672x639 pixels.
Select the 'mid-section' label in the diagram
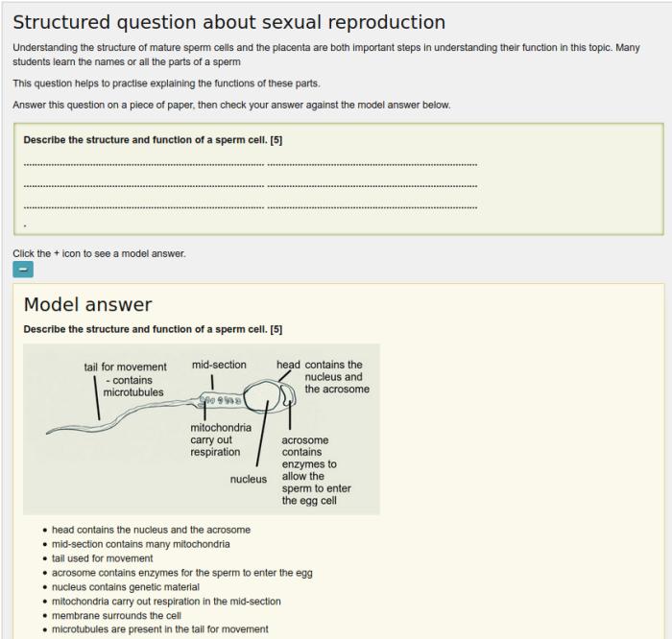pyautogui.click(x=219, y=365)
